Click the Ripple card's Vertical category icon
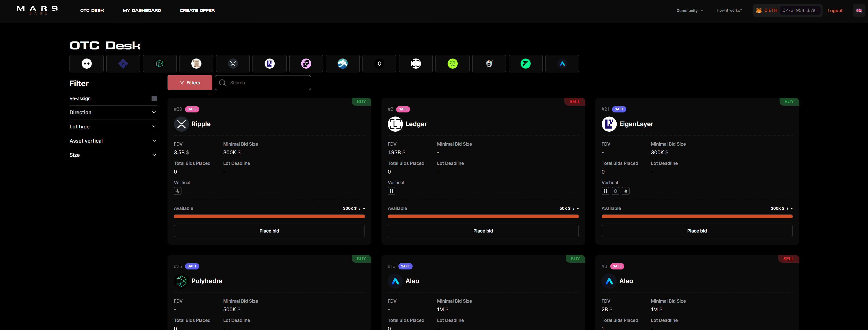 (x=178, y=191)
